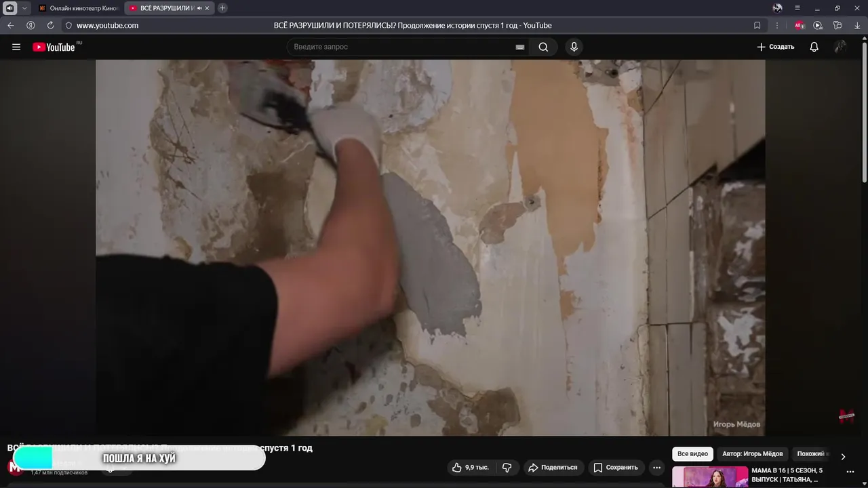The width and height of the screenshot is (868, 488).
Task: Open the browser main menu icon
Action: coord(797,8)
